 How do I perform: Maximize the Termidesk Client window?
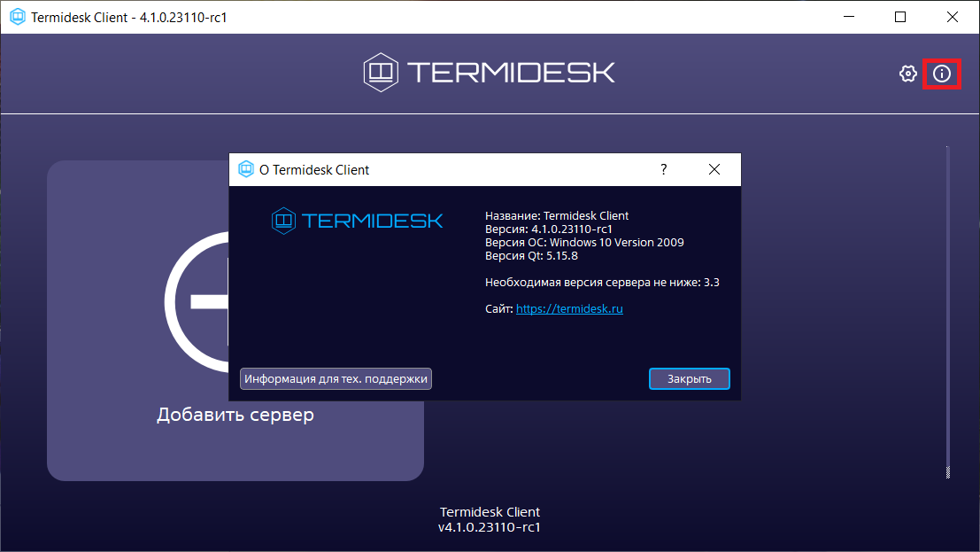pos(900,17)
